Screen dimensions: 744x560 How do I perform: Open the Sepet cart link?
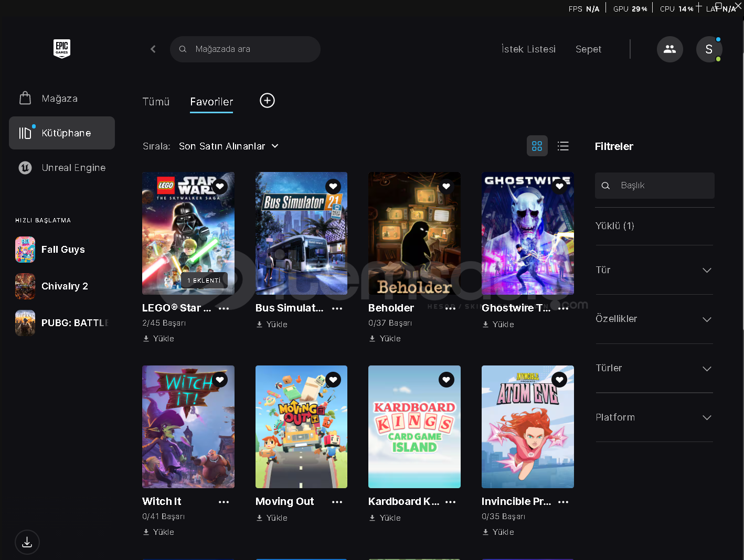tap(588, 49)
